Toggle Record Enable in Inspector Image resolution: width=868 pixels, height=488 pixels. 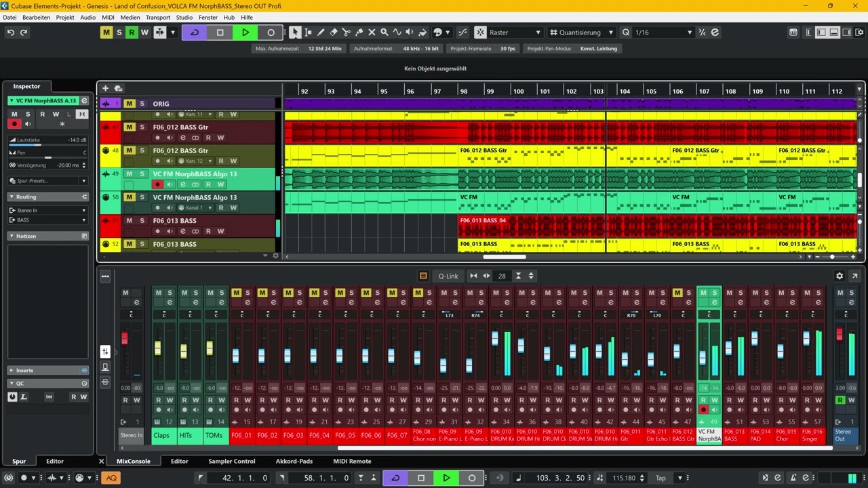click(x=14, y=124)
